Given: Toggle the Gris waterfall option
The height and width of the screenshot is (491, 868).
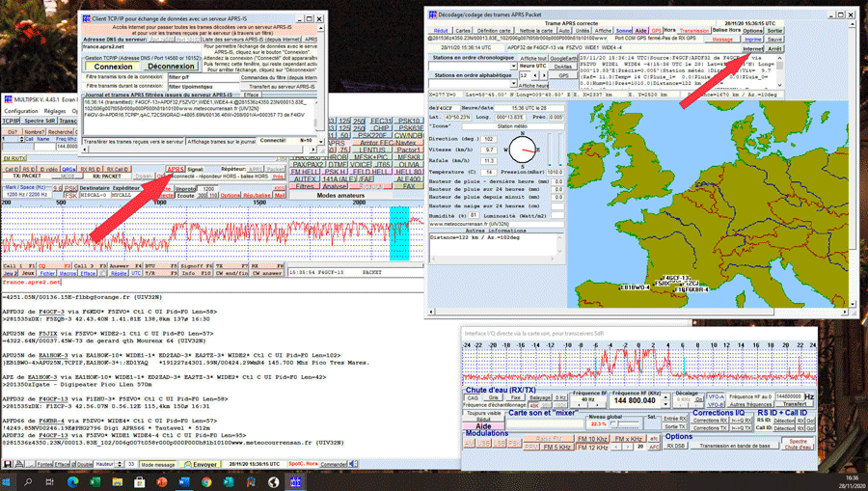Looking at the screenshot, I should (493, 397).
